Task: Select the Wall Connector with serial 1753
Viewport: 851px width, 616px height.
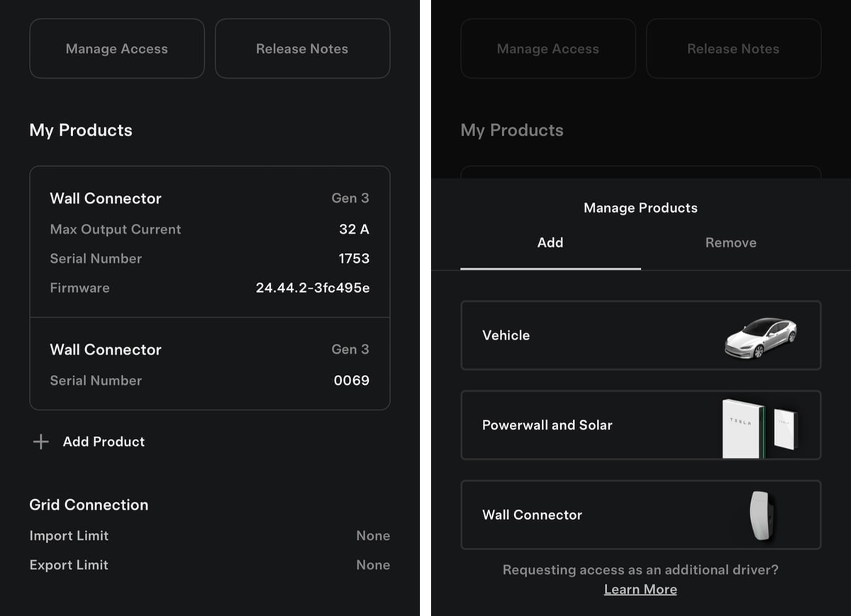Action: [x=210, y=242]
